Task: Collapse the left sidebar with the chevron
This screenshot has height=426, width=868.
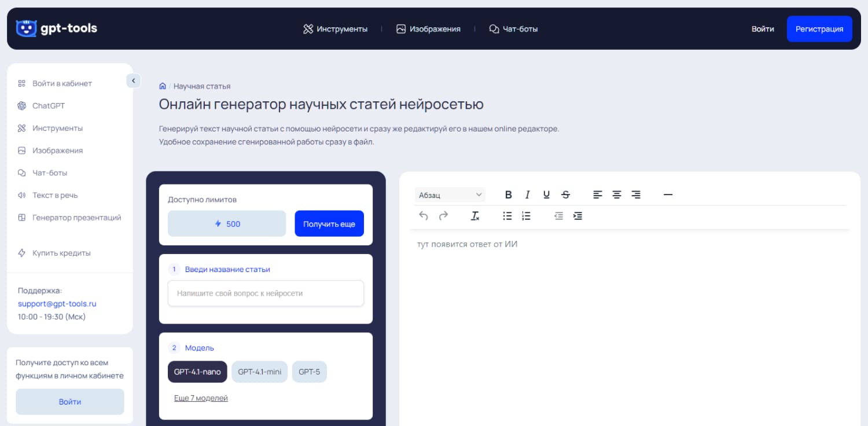Action: coord(133,80)
